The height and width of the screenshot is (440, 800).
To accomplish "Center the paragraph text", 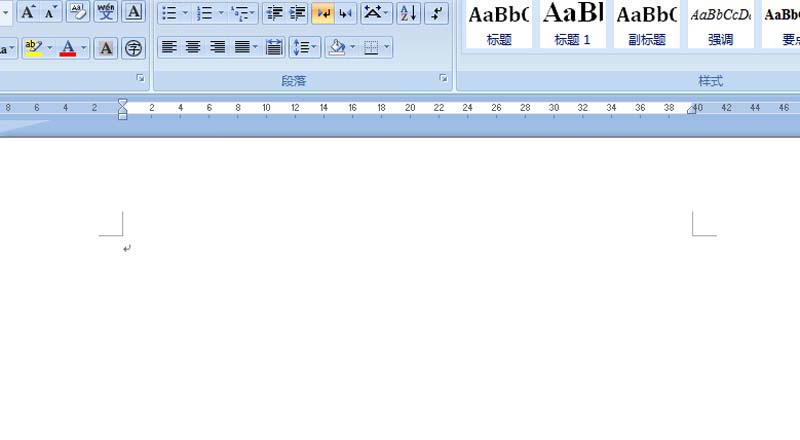I will (x=193, y=47).
